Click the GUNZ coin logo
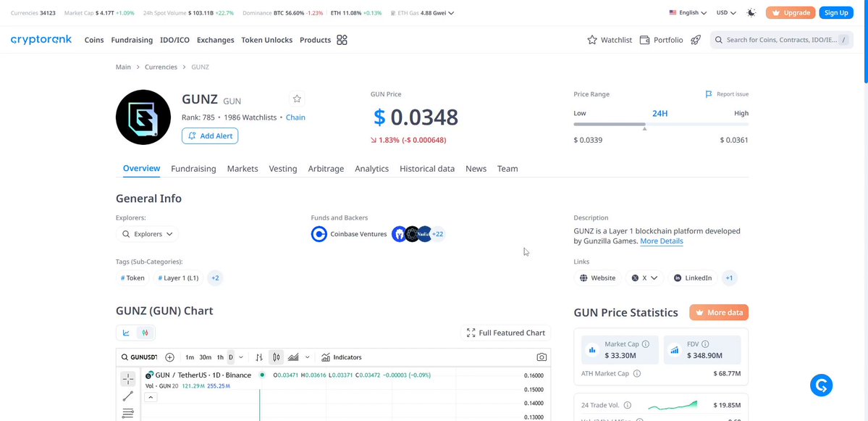This screenshot has height=421, width=868. click(x=143, y=117)
